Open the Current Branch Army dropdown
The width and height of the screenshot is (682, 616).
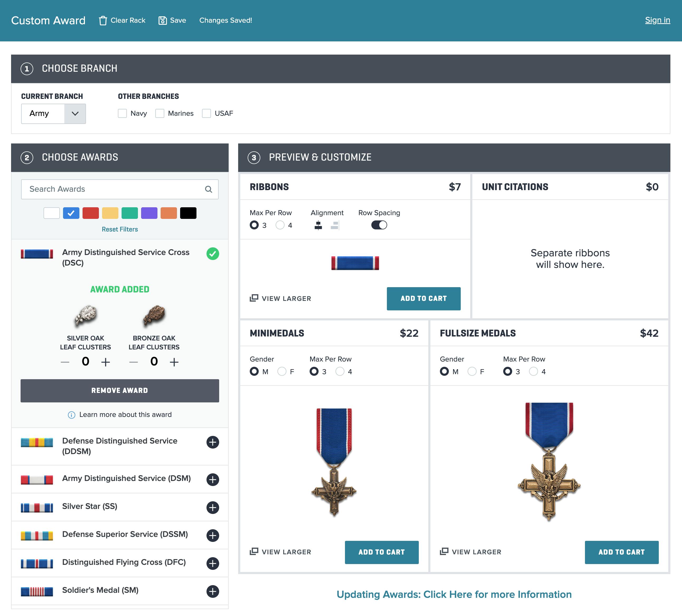(x=54, y=114)
